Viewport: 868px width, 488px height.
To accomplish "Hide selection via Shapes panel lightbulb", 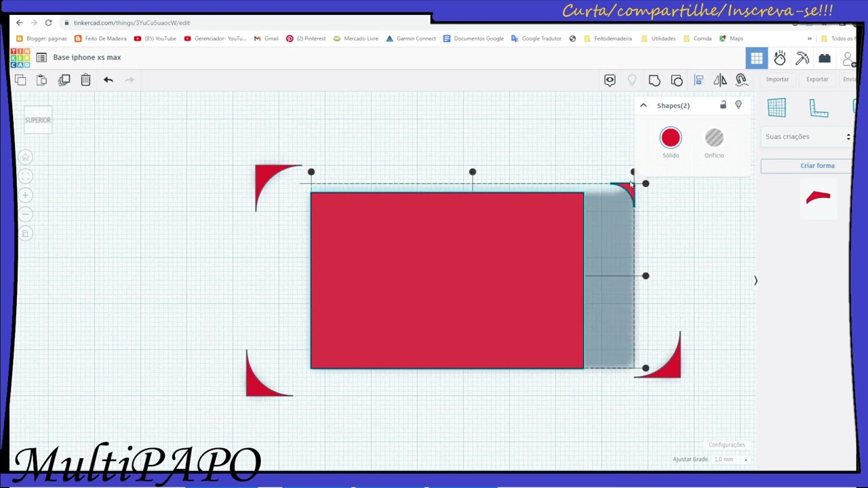I will (x=738, y=105).
